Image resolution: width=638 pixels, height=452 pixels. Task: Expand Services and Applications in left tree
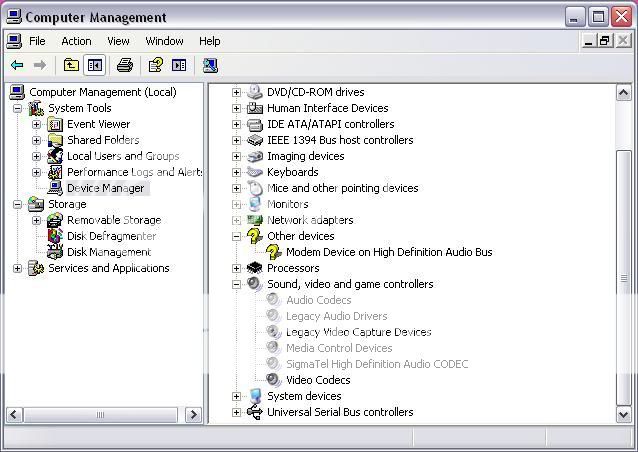(18, 268)
